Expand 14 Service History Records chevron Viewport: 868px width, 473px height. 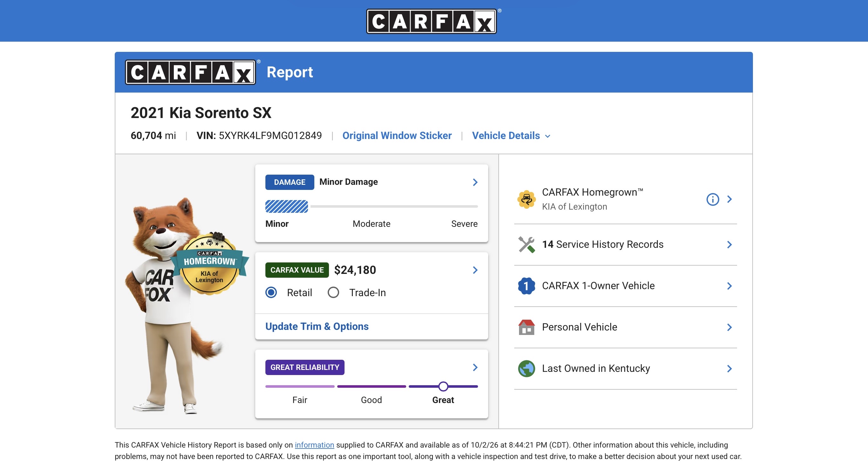click(x=729, y=244)
